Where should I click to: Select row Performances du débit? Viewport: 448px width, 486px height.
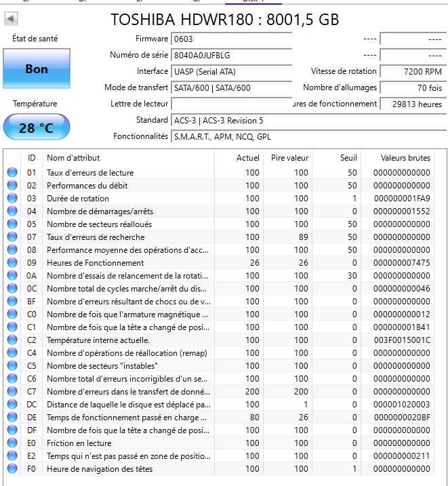coord(219,185)
